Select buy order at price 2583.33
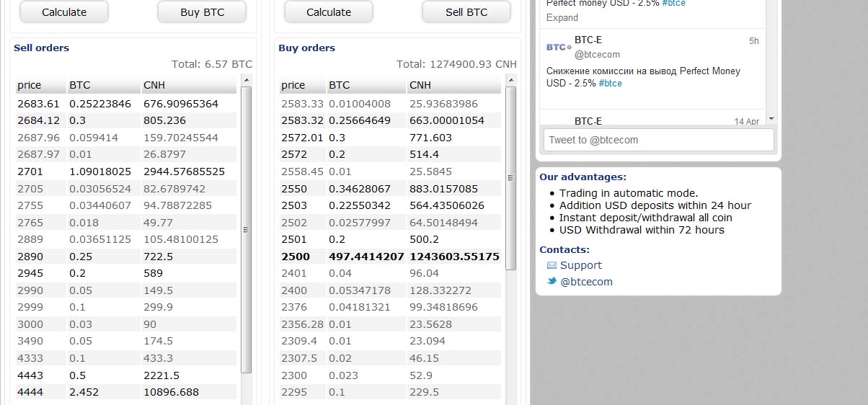The image size is (868, 405). (x=391, y=104)
